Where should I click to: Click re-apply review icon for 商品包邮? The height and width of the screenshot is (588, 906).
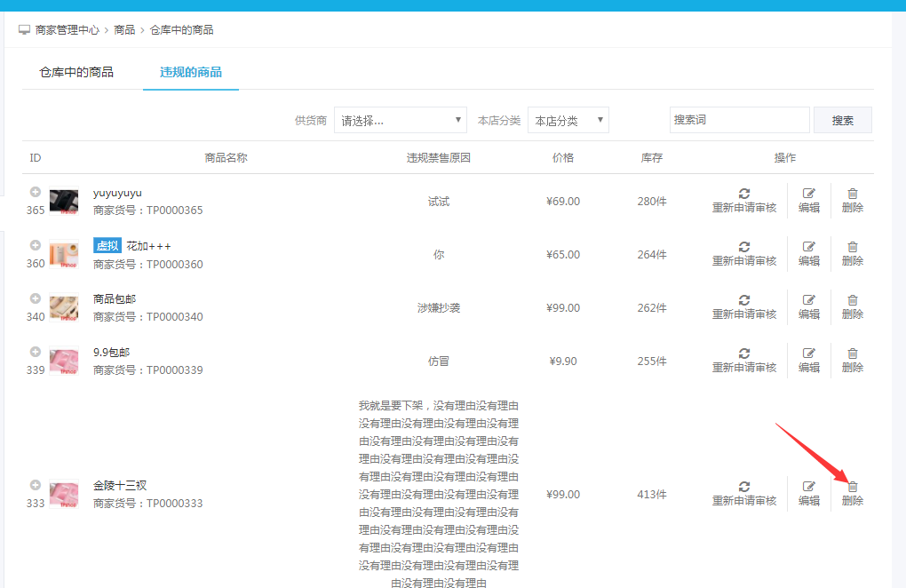(x=744, y=300)
